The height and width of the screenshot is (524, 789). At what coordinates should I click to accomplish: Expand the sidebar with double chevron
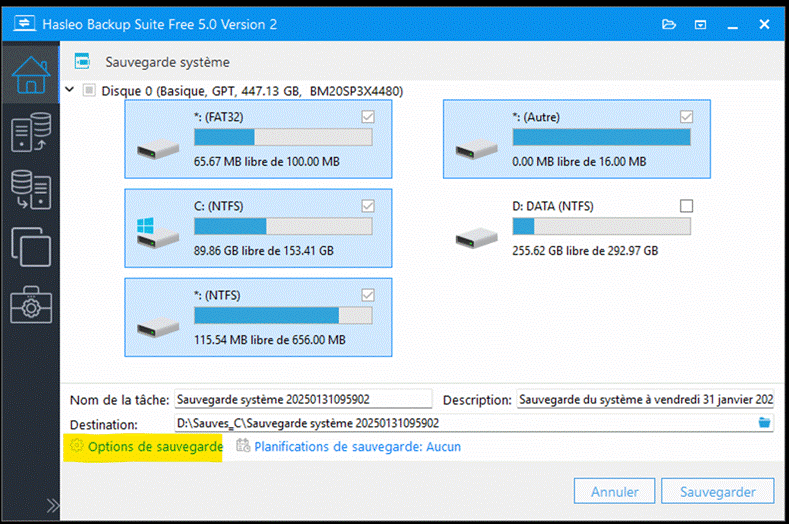click(x=52, y=505)
